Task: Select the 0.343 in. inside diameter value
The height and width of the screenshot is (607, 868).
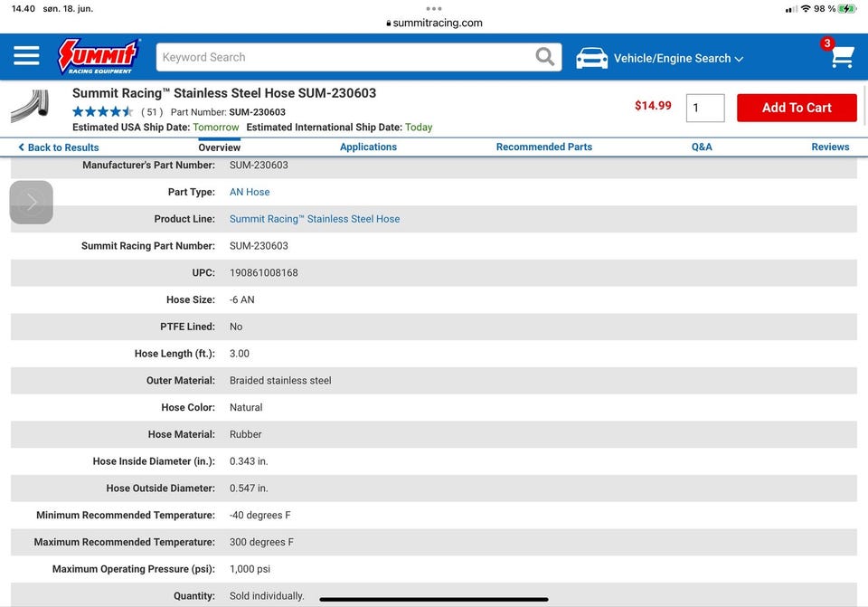Action: (x=249, y=461)
